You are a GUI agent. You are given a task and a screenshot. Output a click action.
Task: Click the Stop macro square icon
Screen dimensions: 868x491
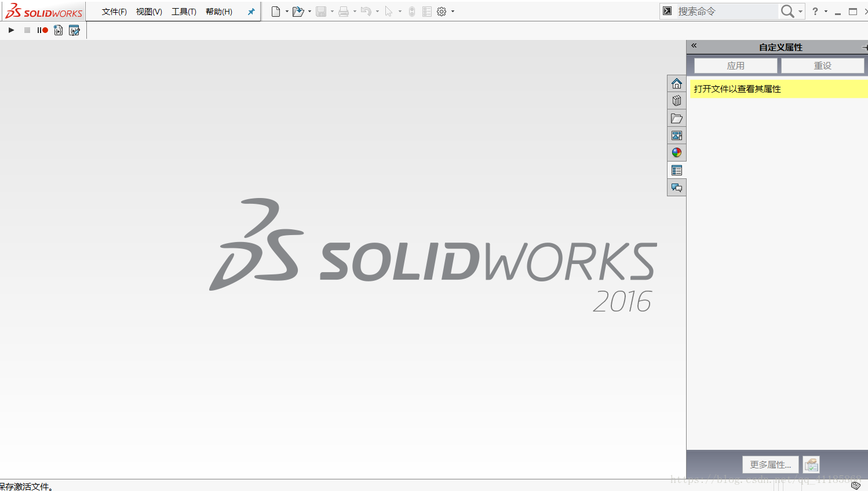(27, 30)
